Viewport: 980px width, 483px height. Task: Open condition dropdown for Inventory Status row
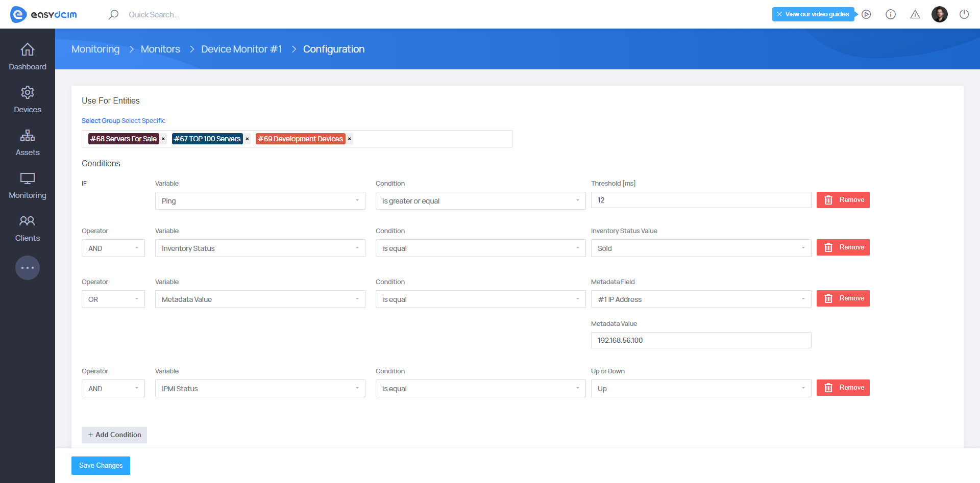click(x=481, y=248)
